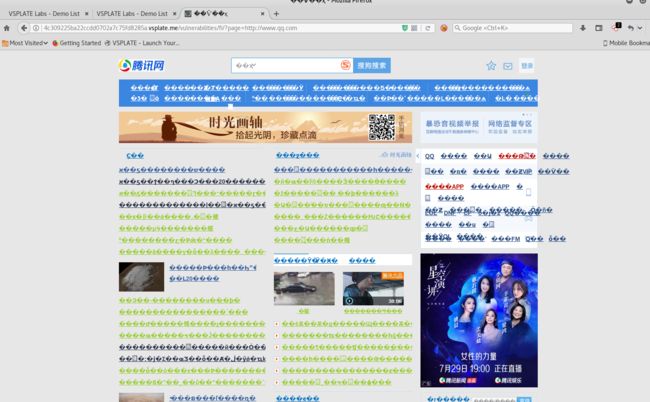Image resolution: width=650 pixels, height=402 pixels.
Task: Click carousel dots above 网络监督专区
Action: (526, 114)
